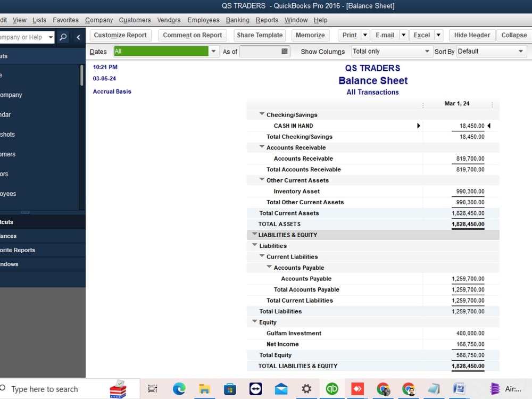Click the Comment on Report button
Viewport: 532px width, 399px height.
(192, 35)
